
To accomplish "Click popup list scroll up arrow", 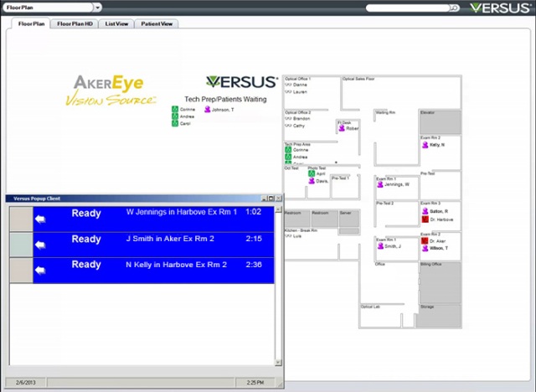I will pyautogui.click(x=278, y=209).
